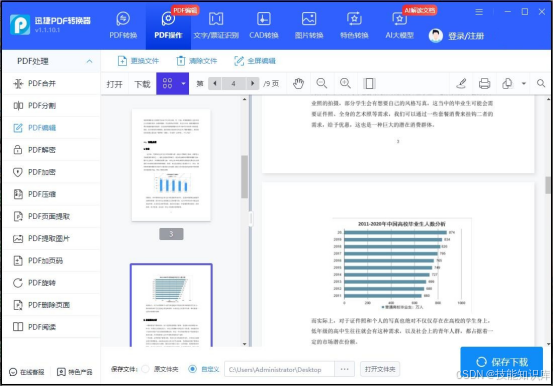Click the page number field showing 4
Image resolution: width=554 pixels, height=386 pixels.
tap(234, 84)
